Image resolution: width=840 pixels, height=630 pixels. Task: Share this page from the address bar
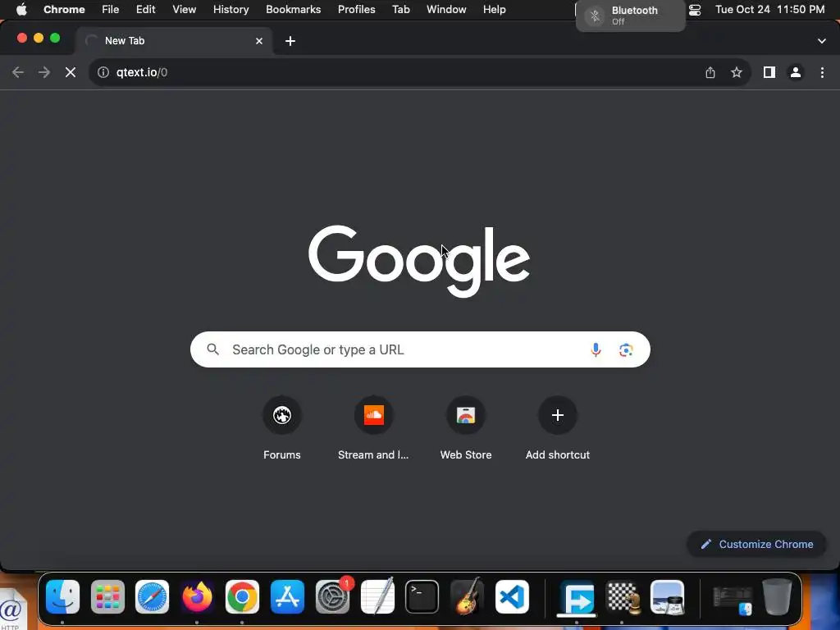click(710, 72)
